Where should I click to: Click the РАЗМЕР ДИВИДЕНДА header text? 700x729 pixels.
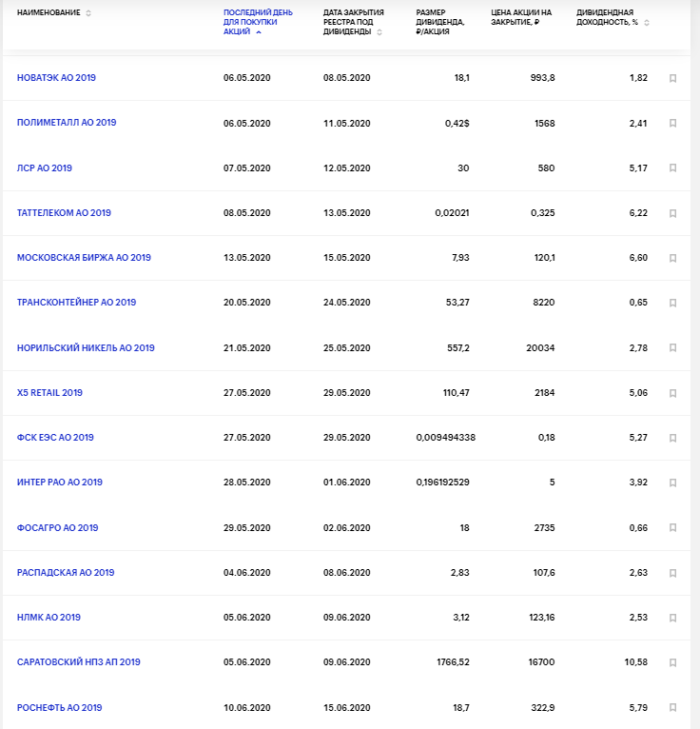(440, 22)
